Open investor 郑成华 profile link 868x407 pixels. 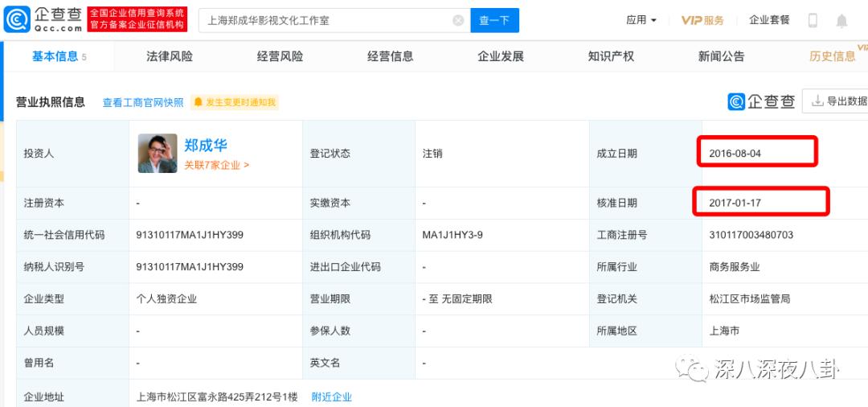[x=206, y=145]
